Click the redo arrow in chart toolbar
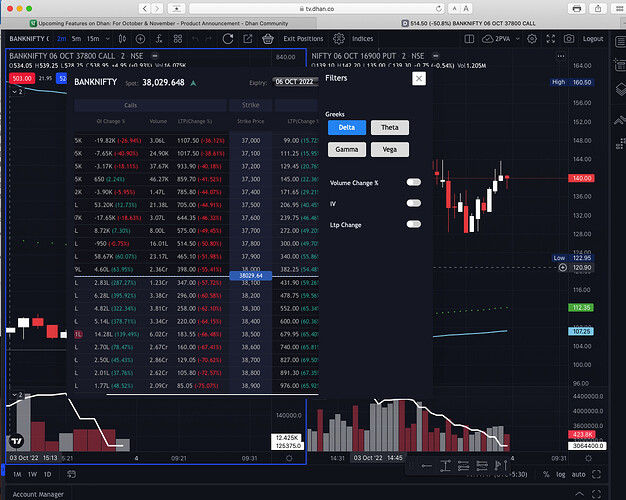The height and width of the screenshot is (500, 626). [209, 39]
